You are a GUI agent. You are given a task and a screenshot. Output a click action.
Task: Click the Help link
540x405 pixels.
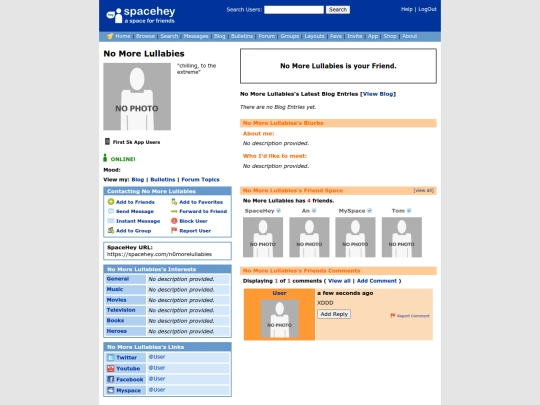coord(406,9)
